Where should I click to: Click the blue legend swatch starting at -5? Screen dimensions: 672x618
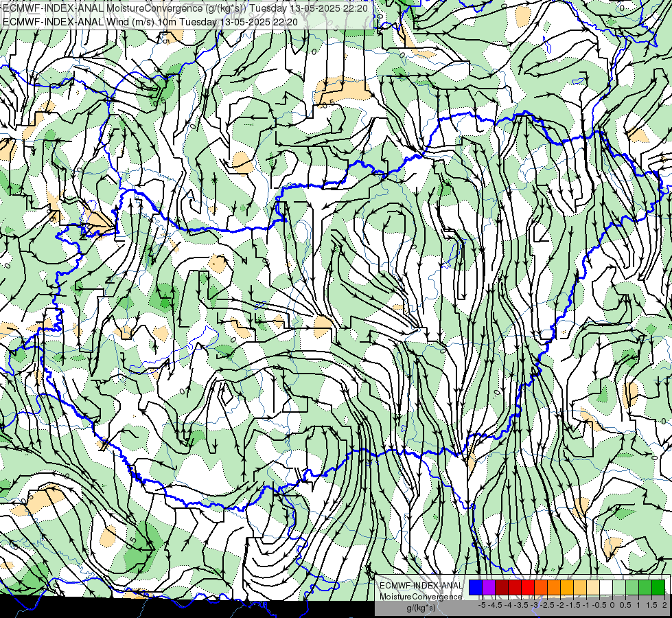point(476,588)
